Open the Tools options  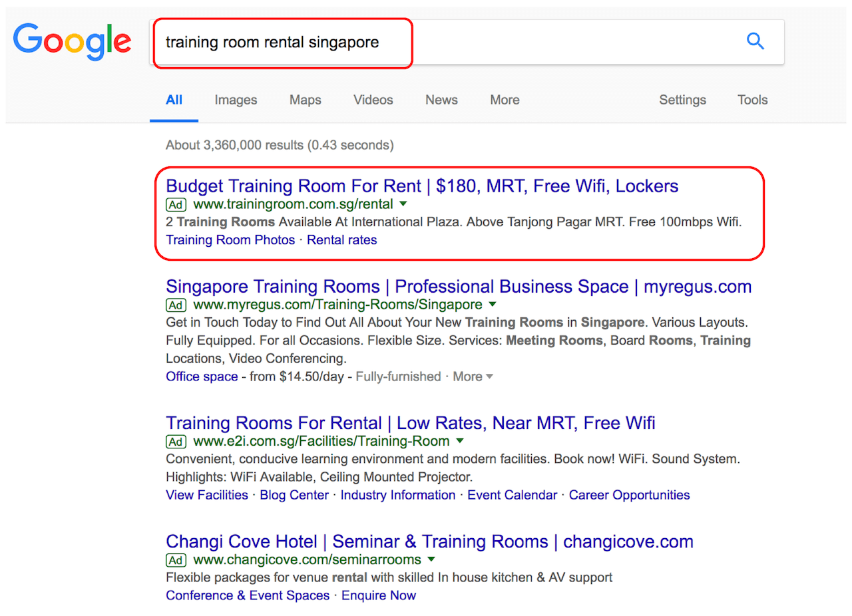coord(752,100)
